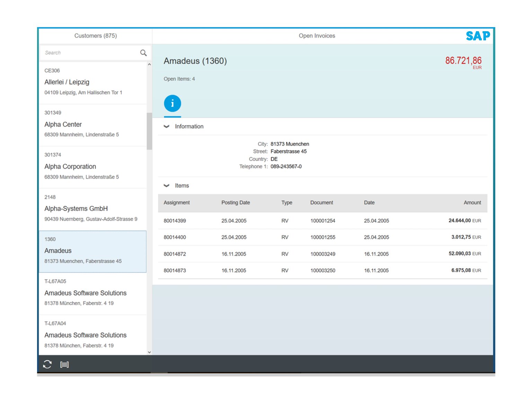The height and width of the screenshot is (400, 532).
Task: Click the Customers (875) header
Action: [96, 36]
